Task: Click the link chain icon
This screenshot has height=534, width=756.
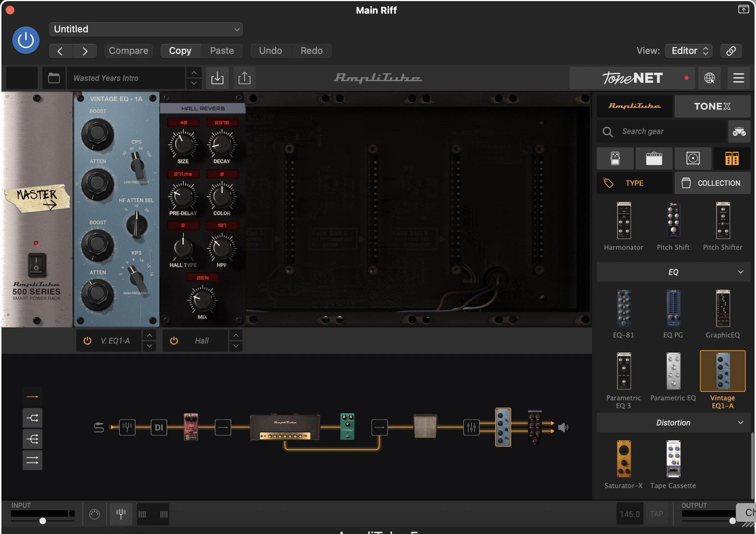Action: tap(731, 51)
